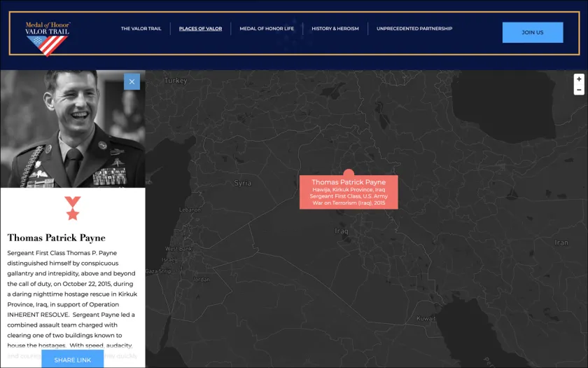Open Unprecedented Partnership page
This screenshot has width=588, height=368.
[x=414, y=29]
